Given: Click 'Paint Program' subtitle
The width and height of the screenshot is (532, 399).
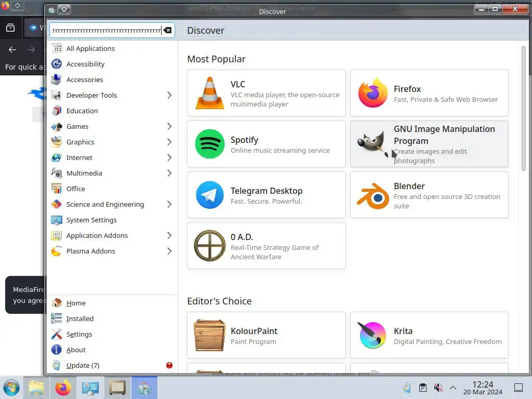Looking at the screenshot, I should [x=253, y=342].
